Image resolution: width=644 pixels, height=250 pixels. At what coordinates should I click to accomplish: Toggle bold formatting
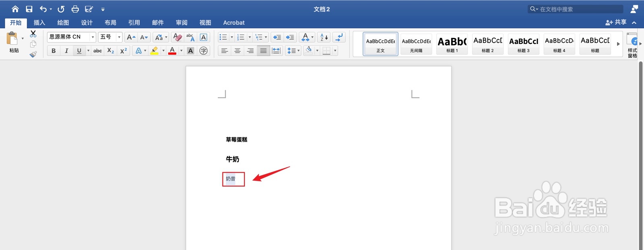pyautogui.click(x=54, y=51)
